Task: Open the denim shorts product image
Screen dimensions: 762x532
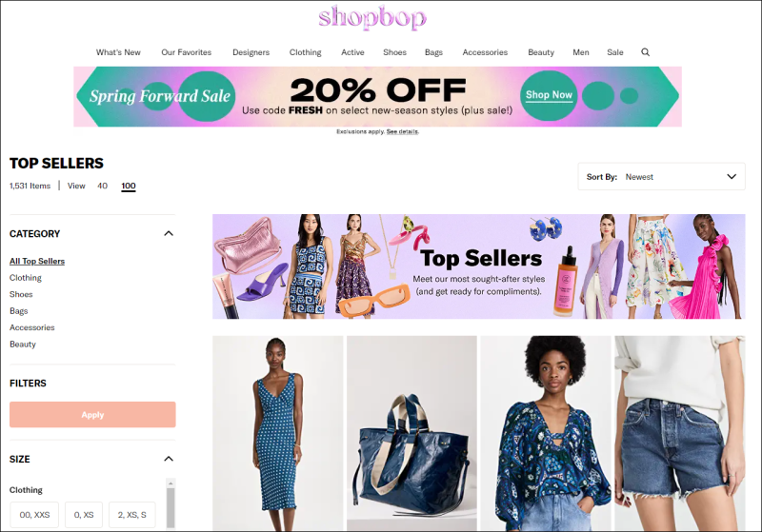Action: [x=679, y=433]
